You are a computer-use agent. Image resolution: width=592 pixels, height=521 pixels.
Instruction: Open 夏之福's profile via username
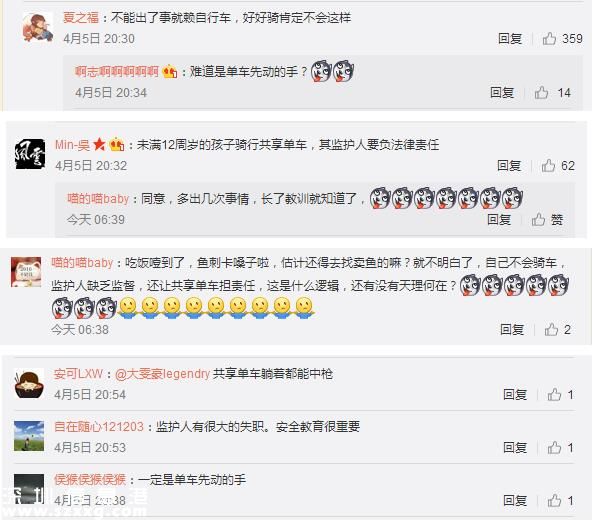81,18
